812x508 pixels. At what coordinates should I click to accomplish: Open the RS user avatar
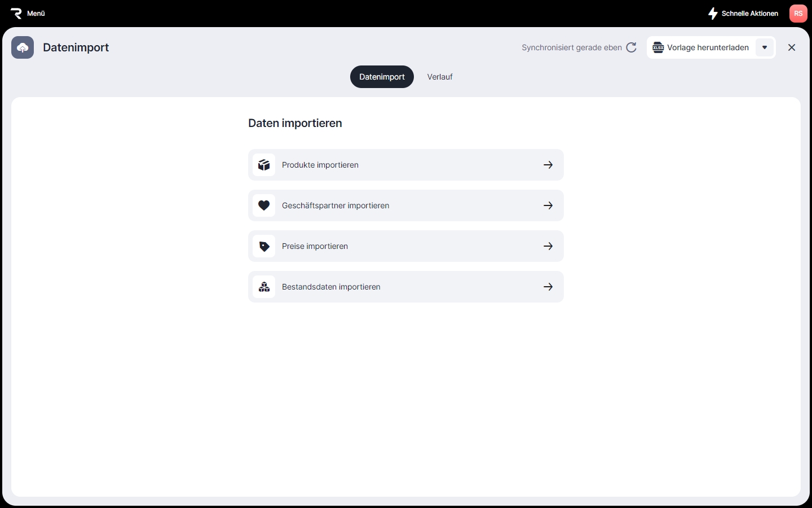pos(798,14)
